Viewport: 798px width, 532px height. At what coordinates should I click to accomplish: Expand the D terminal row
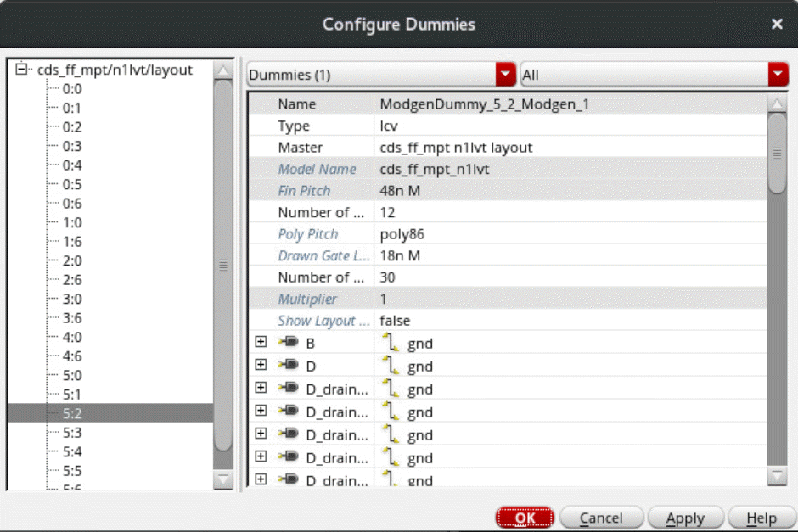[261, 367]
